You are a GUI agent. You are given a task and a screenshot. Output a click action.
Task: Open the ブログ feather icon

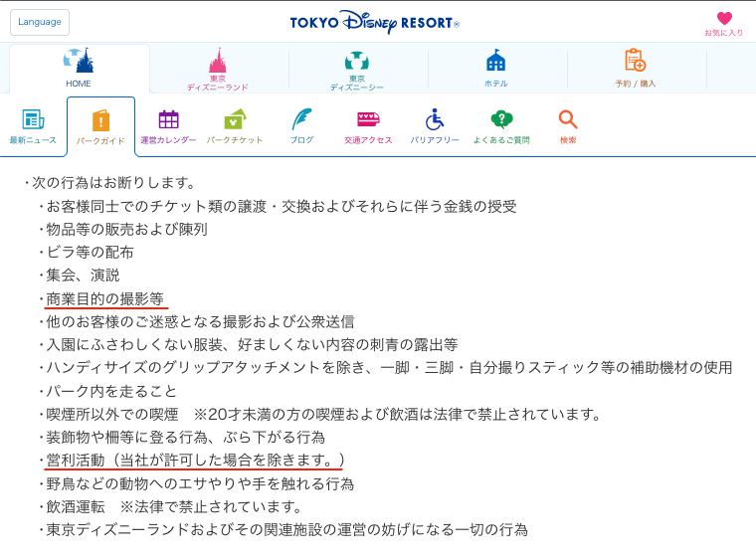pos(301,121)
